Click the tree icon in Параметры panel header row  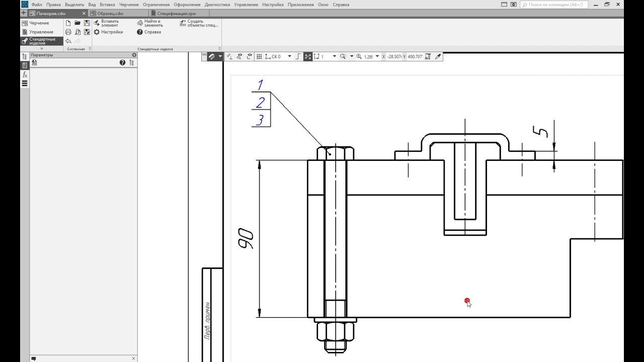pos(132,63)
